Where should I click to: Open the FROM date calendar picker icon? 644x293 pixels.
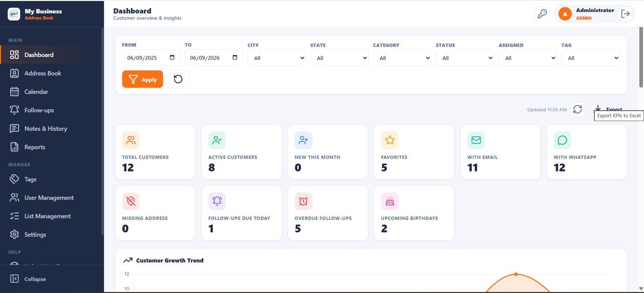point(173,57)
